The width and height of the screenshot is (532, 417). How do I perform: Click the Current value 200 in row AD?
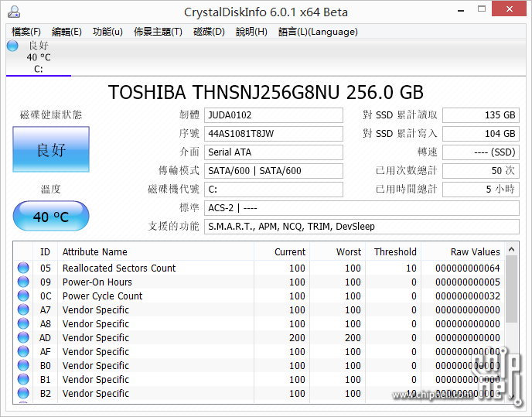[297, 337]
